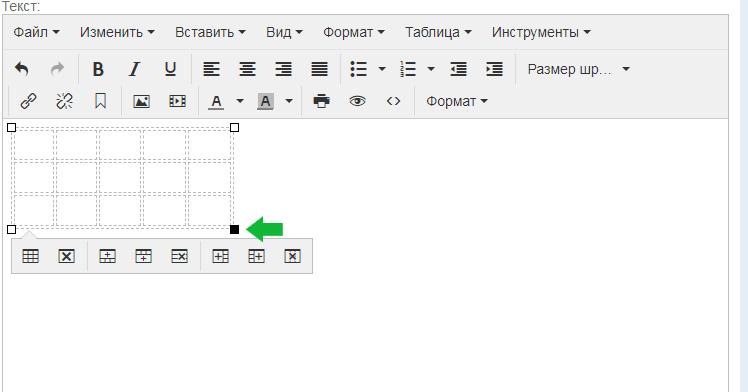Remove link with unlink icon

(x=64, y=101)
